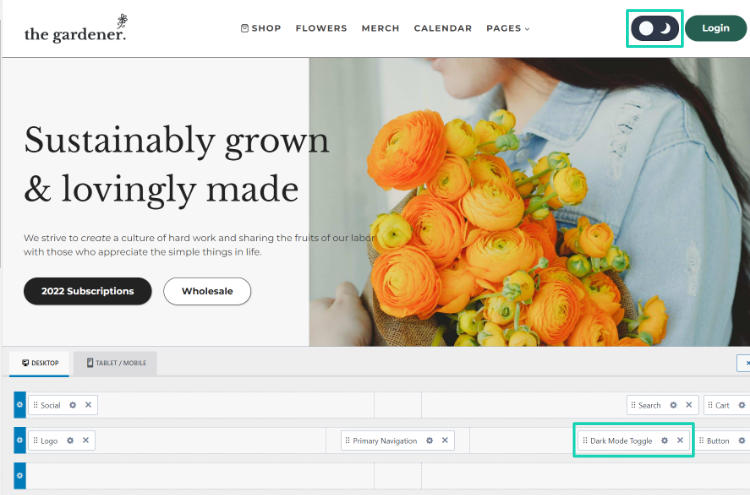Screen dimensions: 750x495
Task: Click the Login button
Action: click(x=715, y=28)
